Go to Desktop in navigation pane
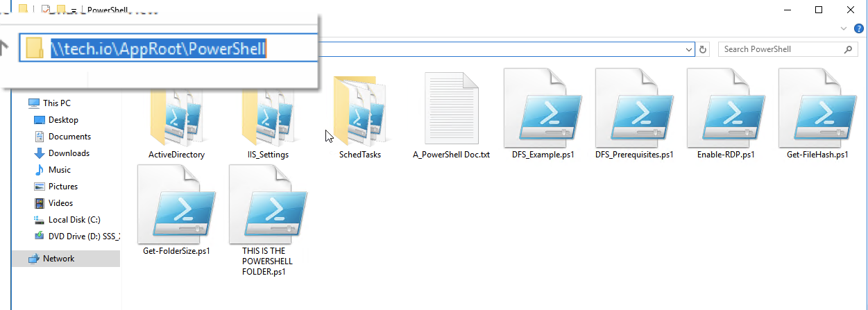This screenshot has height=310, width=868. 63,120
